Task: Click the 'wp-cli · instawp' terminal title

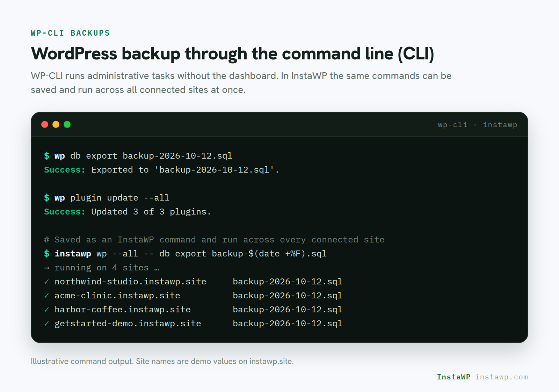Action: [x=477, y=125]
